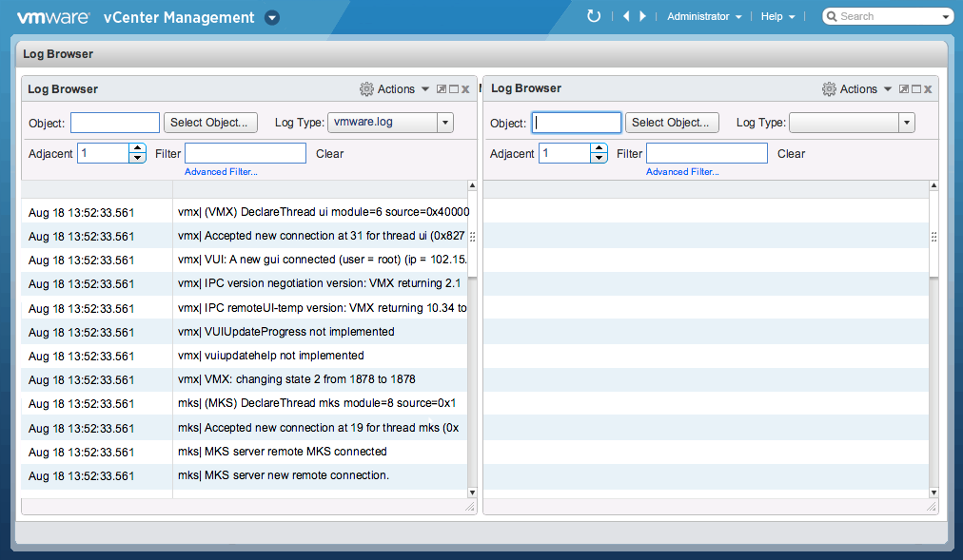Click the vCenter Management navigation circle arrow
The height and width of the screenshot is (560, 963).
pos(272,17)
